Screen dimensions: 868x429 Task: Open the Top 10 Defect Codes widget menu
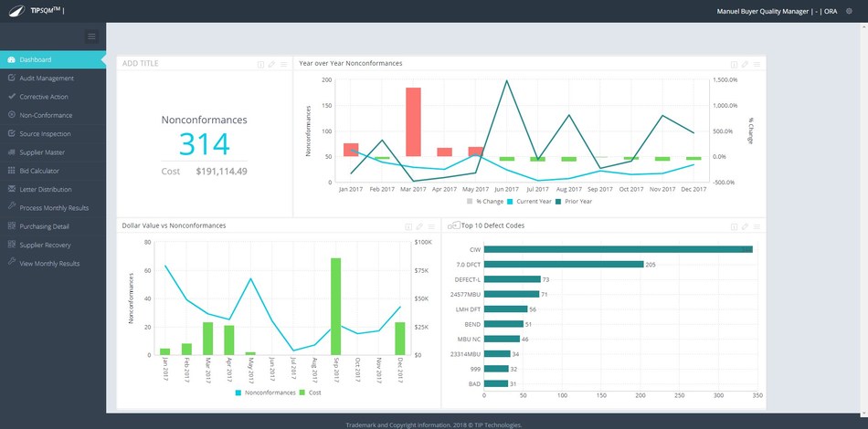point(757,225)
